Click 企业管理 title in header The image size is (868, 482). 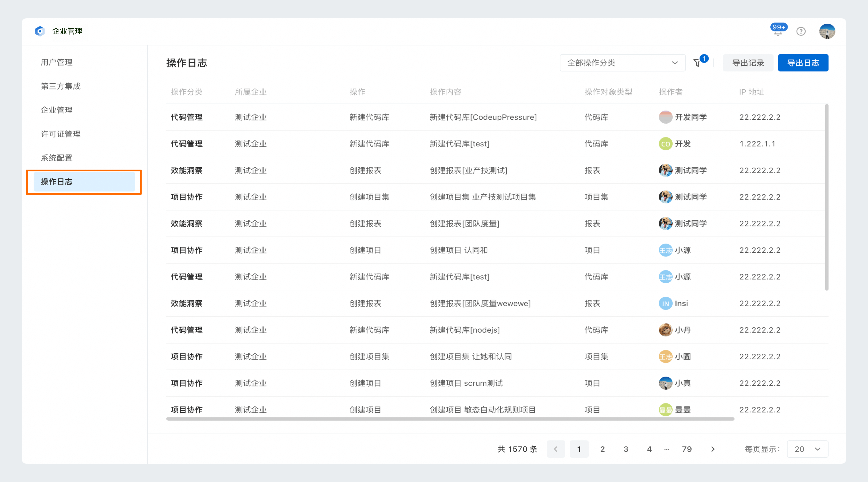tap(67, 31)
